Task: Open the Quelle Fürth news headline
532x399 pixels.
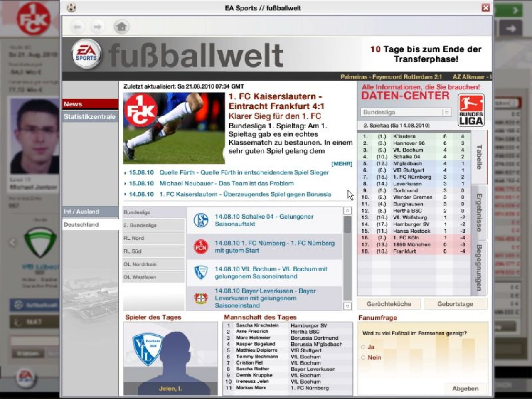Action: [x=244, y=172]
